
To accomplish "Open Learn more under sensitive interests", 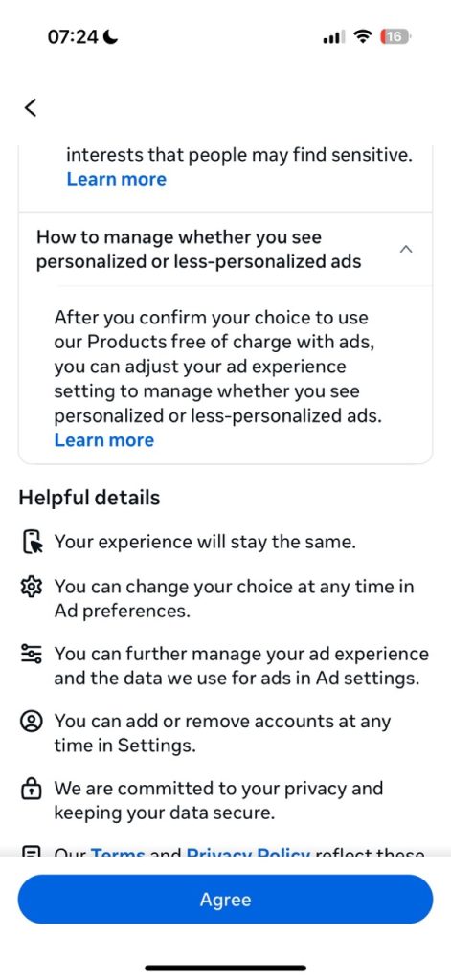I will (117, 179).
